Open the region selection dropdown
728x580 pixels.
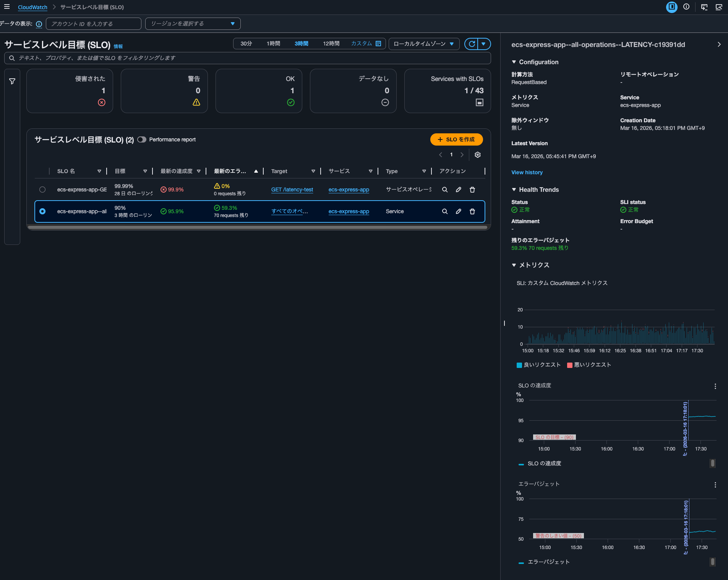click(x=193, y=24)
